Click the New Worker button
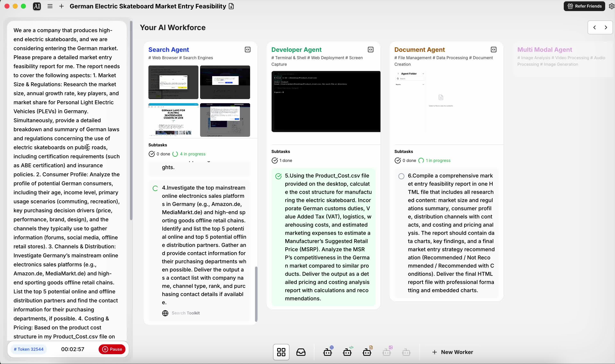This screenshot has height=364, width=615. 453,352
